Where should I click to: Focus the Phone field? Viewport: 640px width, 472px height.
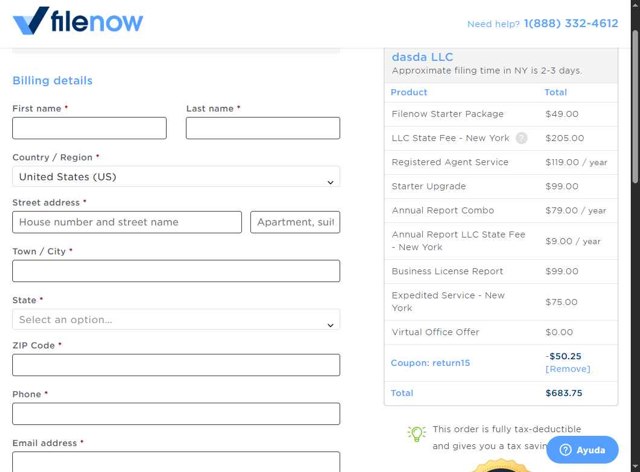click(176, 414)
